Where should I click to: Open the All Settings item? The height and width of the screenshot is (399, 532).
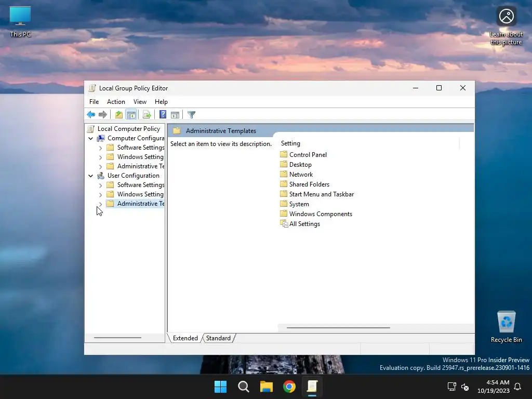click(x=300, y=223)
